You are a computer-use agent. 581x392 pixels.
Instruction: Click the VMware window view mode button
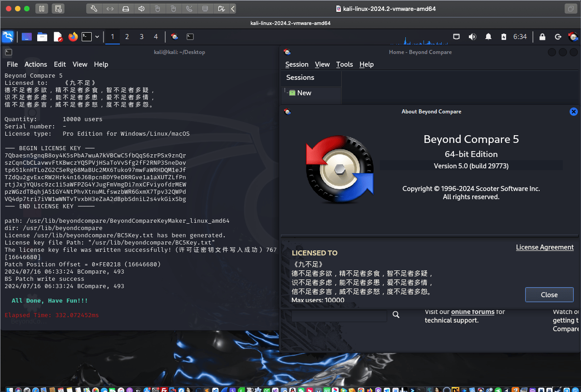click(x=570, y=9)
